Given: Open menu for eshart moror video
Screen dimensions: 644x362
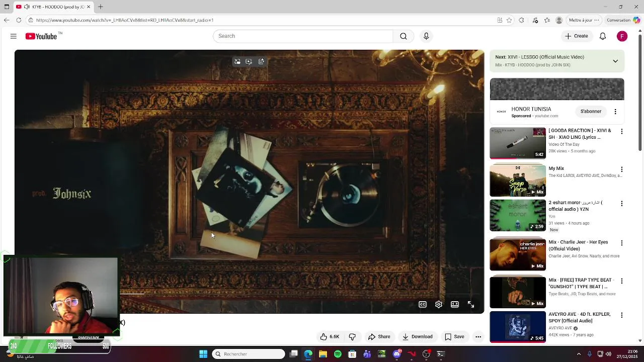Looking at the screenshot, I should [x=622, y=204].
